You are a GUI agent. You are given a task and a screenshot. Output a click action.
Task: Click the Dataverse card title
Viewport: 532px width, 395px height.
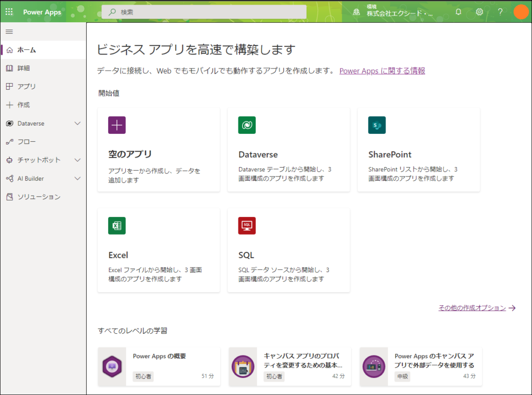click(x=258, y=155)
